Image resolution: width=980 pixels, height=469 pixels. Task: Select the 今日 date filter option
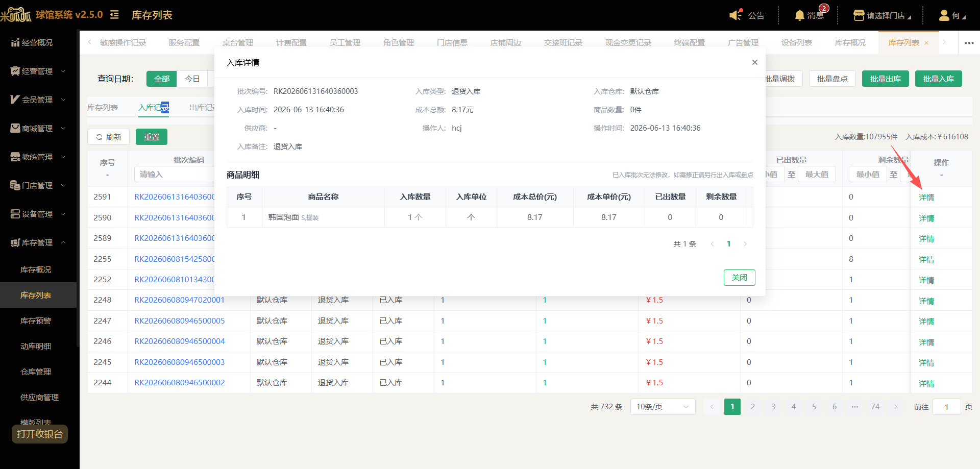pos(192,79)
